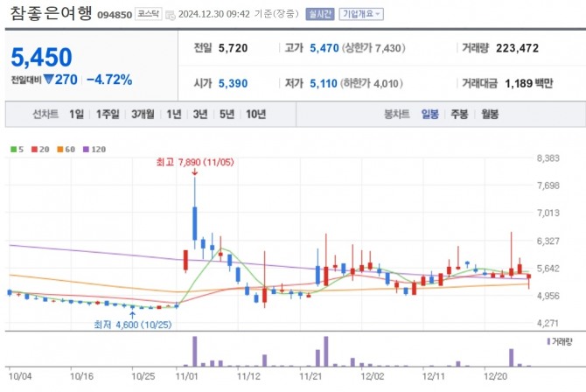Click the purple 120-day moving average swatch
Screen dimensions: 586x392
tap(86, 150)
